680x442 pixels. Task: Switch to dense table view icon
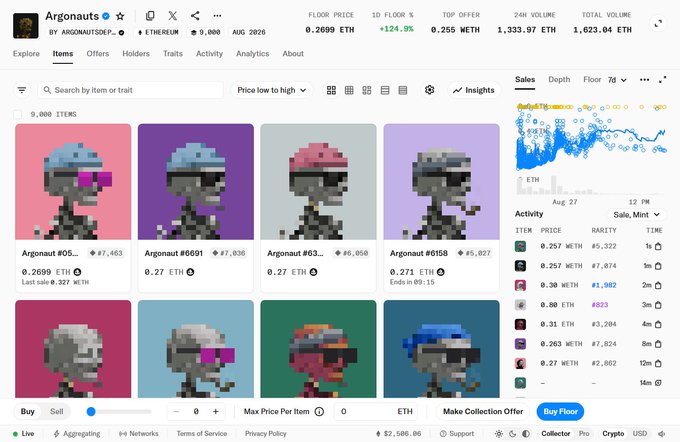click(403, 90)
